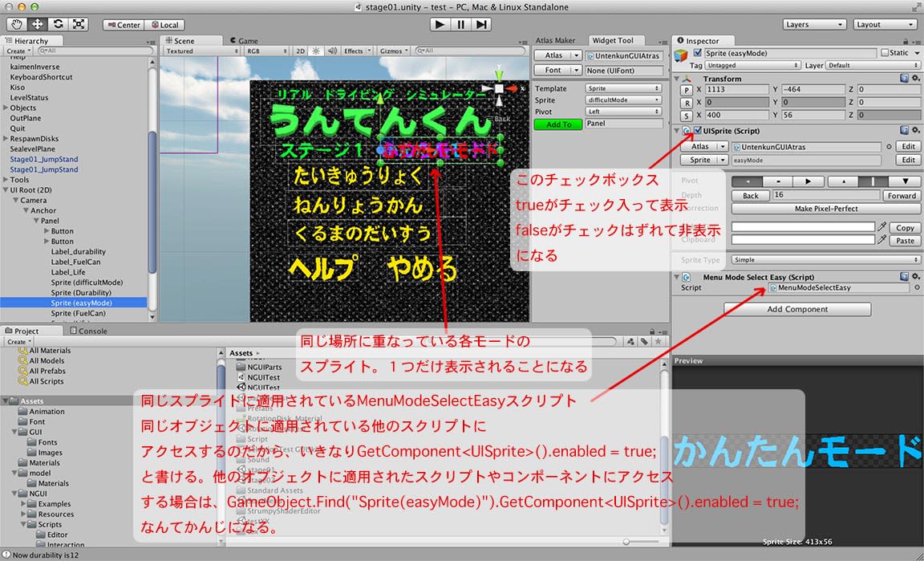Toggle scene lighting sun icon
Screen dimensions: 924x561
click(x=316, y=51)
